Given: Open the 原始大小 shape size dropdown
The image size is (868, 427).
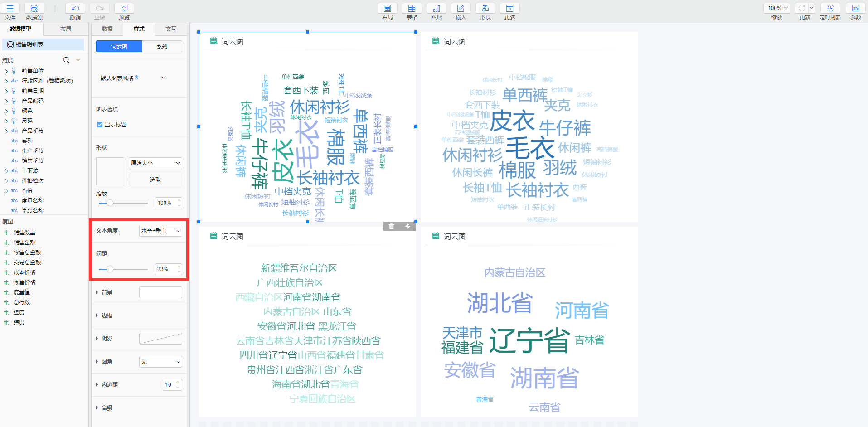Looking at the screenshot, I should [x=155, y=163].
